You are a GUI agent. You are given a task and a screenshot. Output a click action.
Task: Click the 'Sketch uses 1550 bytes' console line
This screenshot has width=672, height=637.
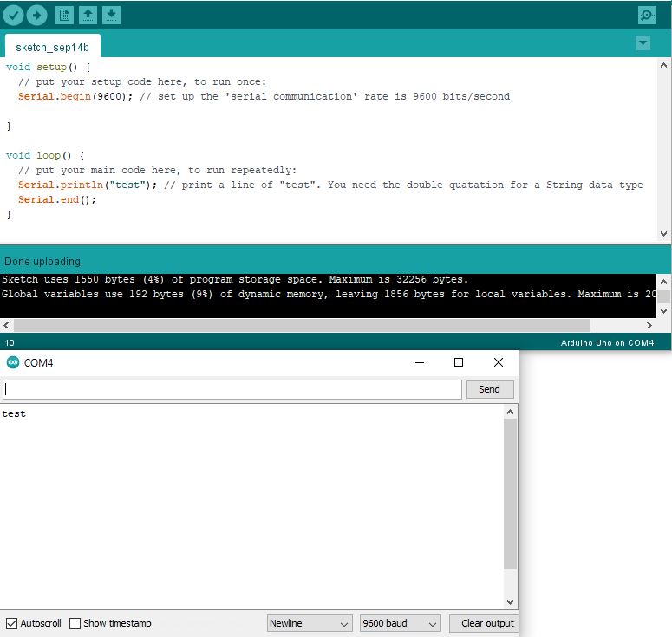[235, 279]
